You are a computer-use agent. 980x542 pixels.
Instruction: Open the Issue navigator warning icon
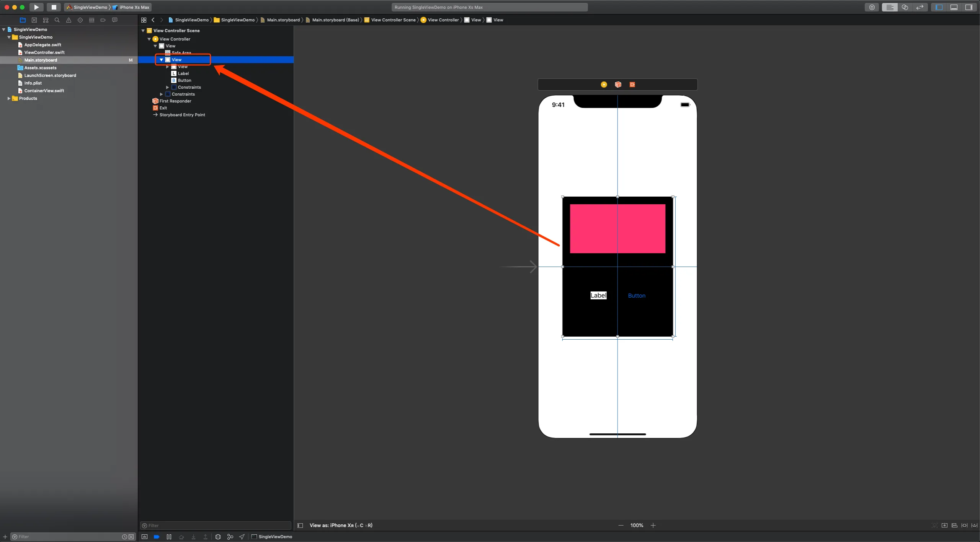pos(69,20)
